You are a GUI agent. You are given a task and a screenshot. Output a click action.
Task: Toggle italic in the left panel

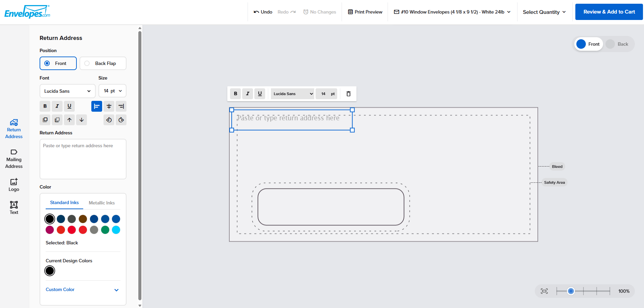[x=57, y=106]
